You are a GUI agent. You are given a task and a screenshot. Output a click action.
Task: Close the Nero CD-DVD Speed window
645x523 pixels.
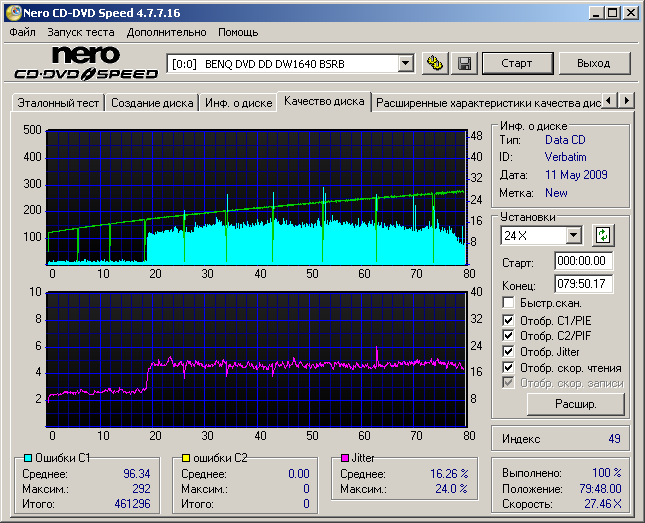pos(631,13)
